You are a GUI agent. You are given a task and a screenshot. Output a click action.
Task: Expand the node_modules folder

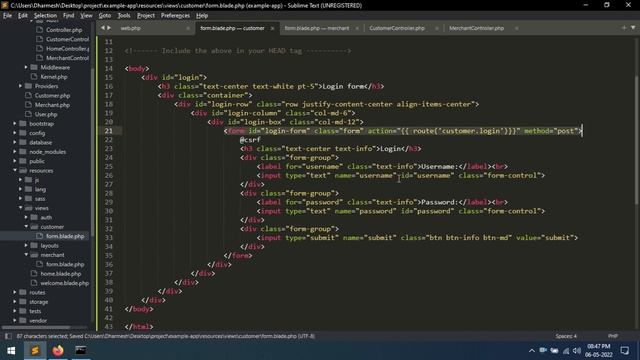pyautogui.click(x=15, y=152)
